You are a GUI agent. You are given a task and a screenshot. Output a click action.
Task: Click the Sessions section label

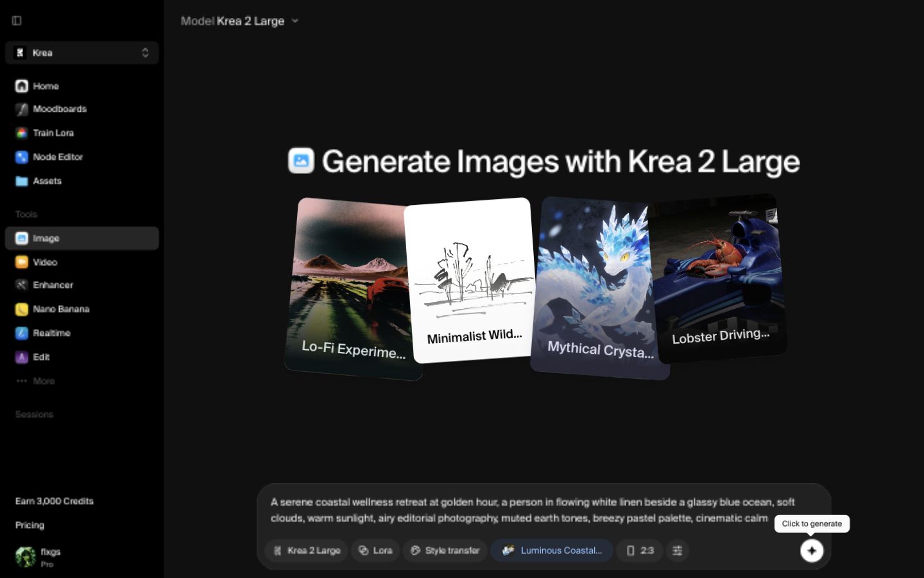click(34, 415)
